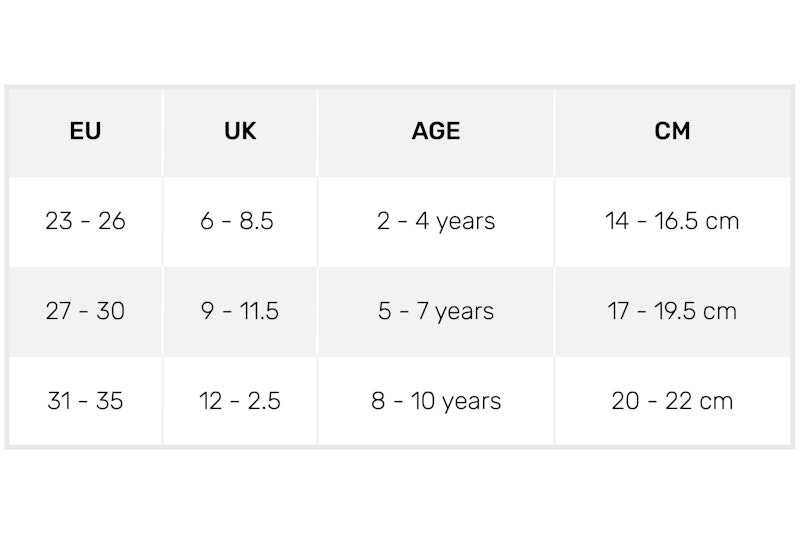Click number 35 in last EU range
This screenshot has height=533, width=800.
tap(109, 401)
